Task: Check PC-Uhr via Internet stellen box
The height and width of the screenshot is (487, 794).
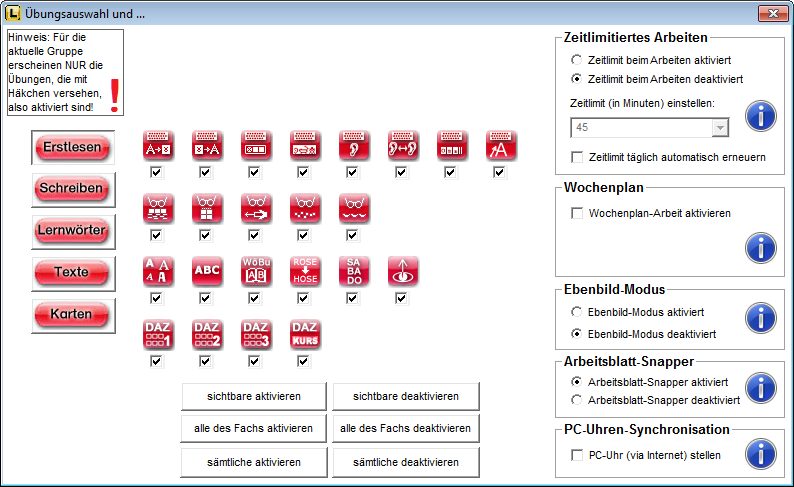Action: 577,455
